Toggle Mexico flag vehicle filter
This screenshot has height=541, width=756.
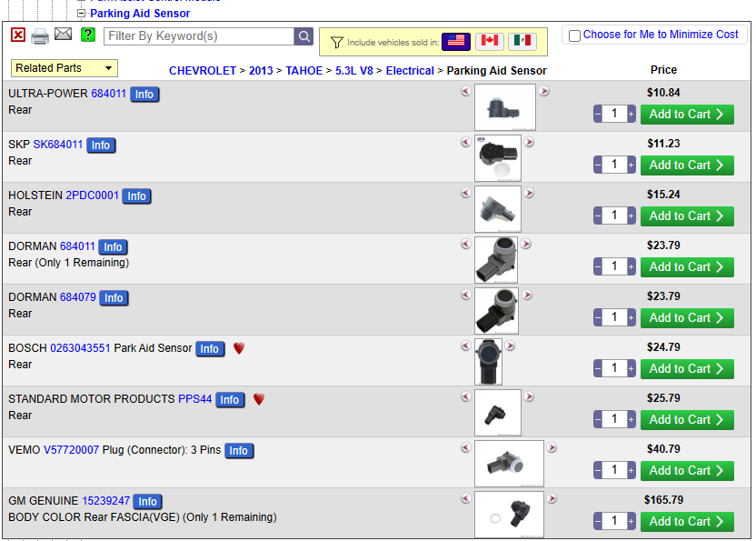coord(522,41)
